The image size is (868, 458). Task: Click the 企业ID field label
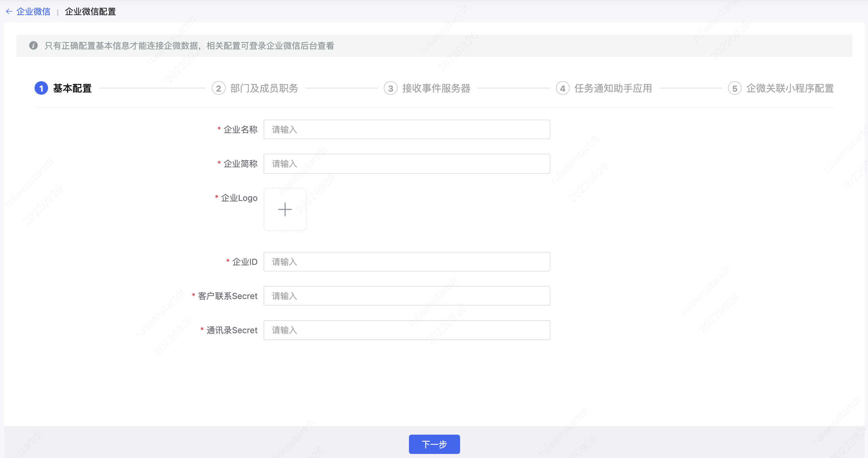click(x=245, y=261)
